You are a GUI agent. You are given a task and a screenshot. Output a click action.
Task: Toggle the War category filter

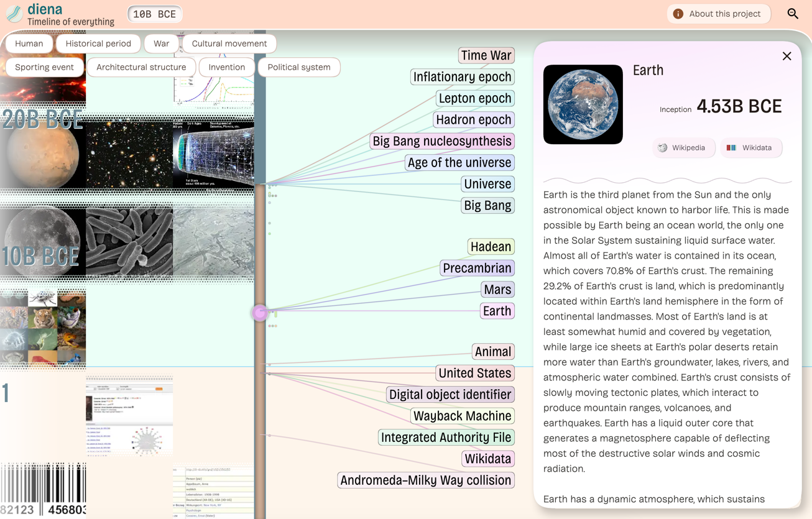[162, 44]
